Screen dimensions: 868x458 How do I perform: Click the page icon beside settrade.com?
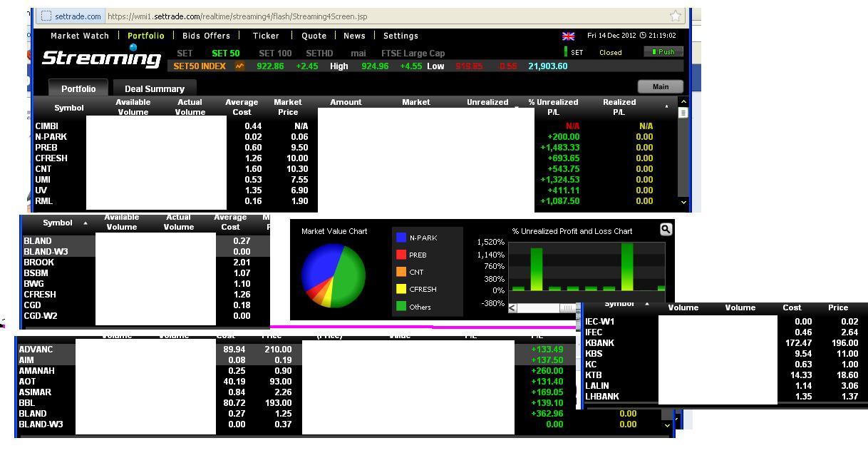pyautogui.click(x=45, y=16)
